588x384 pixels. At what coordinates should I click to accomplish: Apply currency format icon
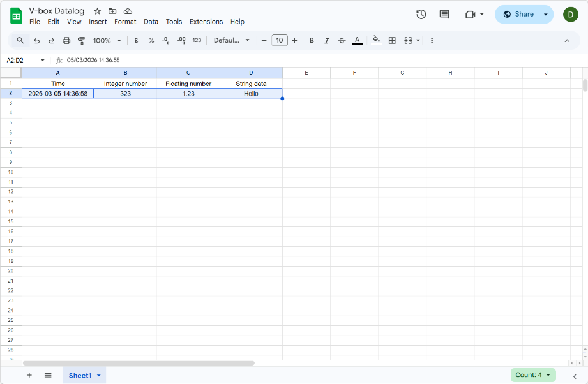tap(136, 40)
